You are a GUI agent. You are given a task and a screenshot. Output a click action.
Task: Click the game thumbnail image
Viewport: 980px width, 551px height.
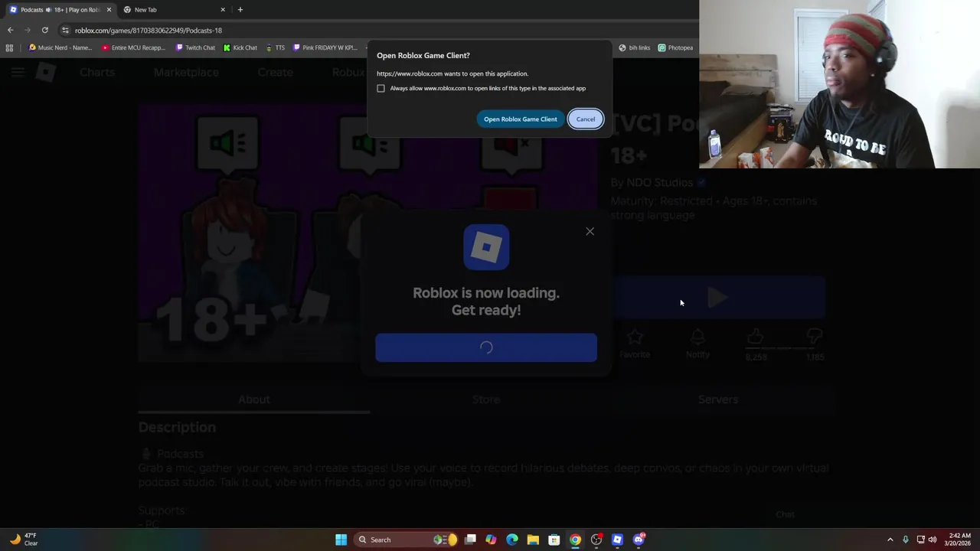(367, 233)
